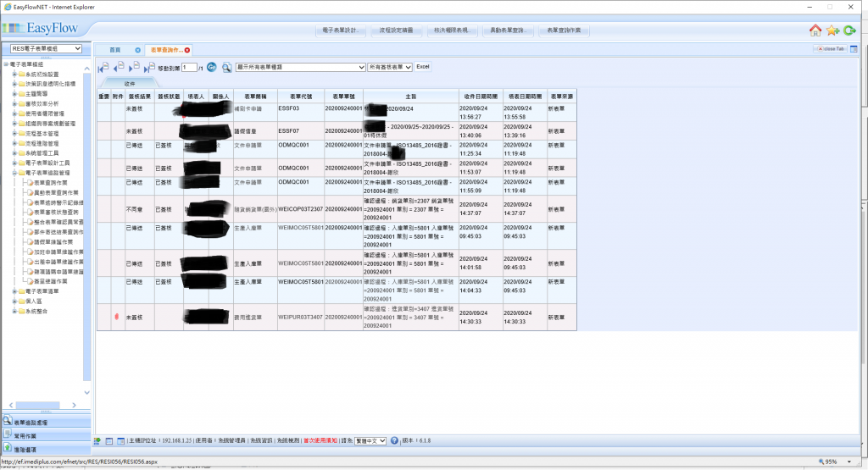Select the 收件 sub-tab above the table
Viewport: 868px width, 470px height.
click(130, 84)
